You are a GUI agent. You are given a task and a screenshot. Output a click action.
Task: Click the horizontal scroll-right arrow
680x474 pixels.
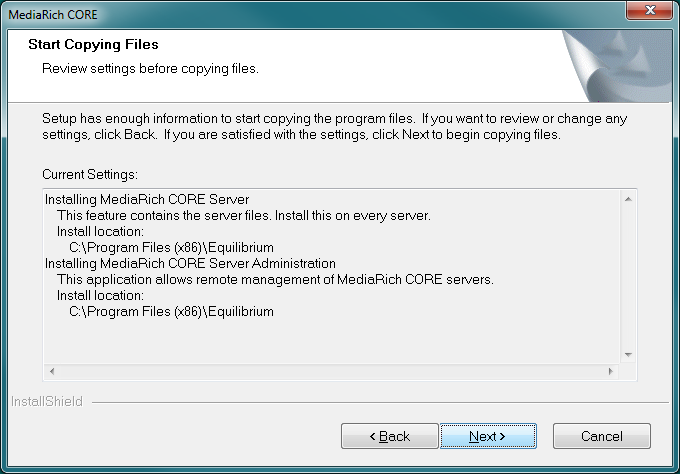pyautogui.click(x=611, y=371)
